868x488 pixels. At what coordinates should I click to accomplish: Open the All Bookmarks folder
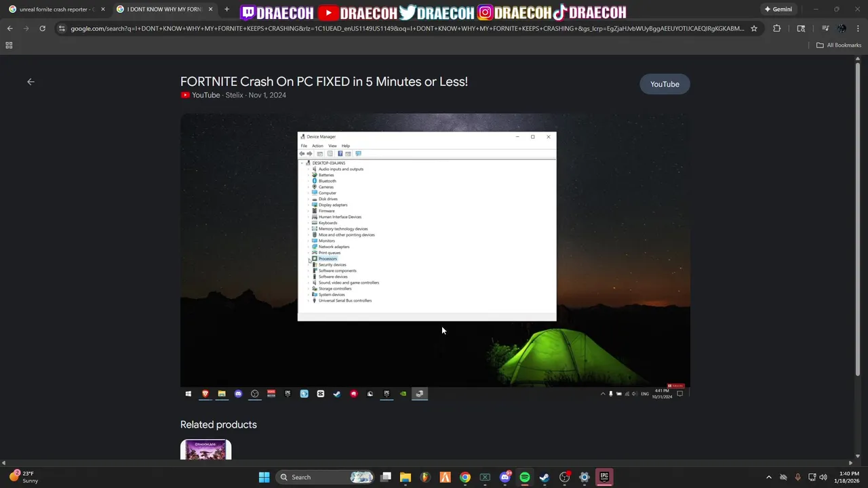click(838, 45)
